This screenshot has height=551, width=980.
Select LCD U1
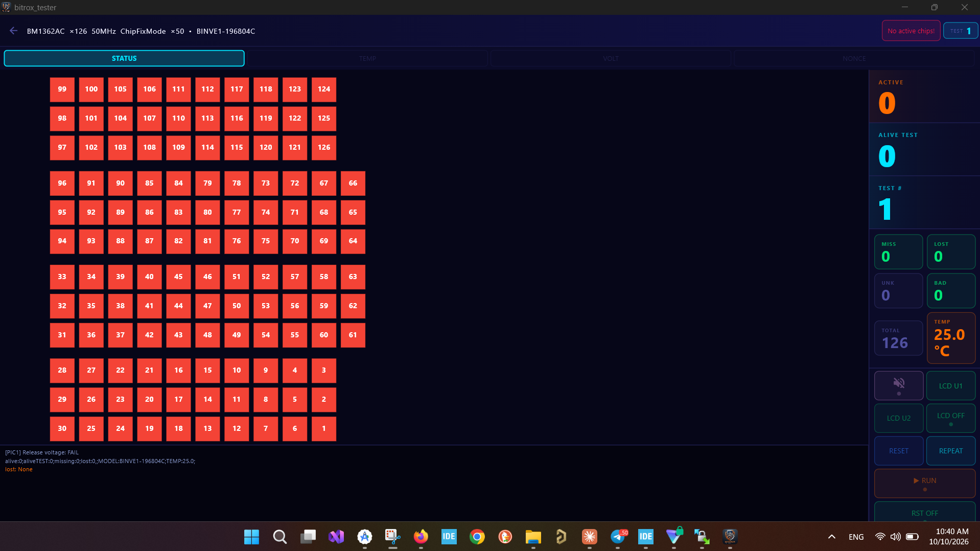[x=951, y=385]
